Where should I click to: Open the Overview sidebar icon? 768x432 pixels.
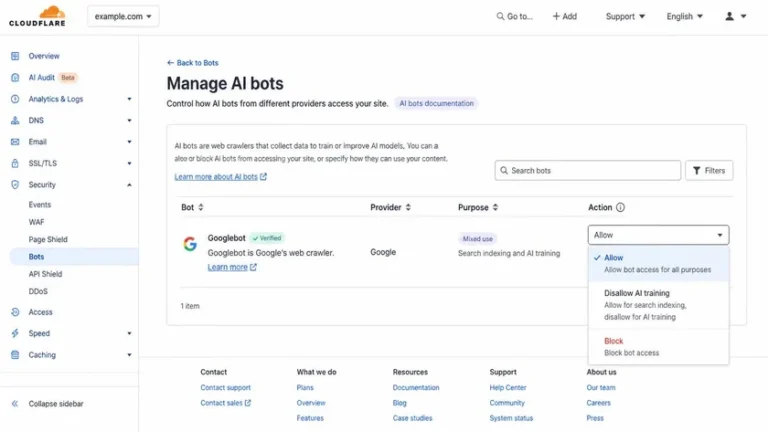15,56
